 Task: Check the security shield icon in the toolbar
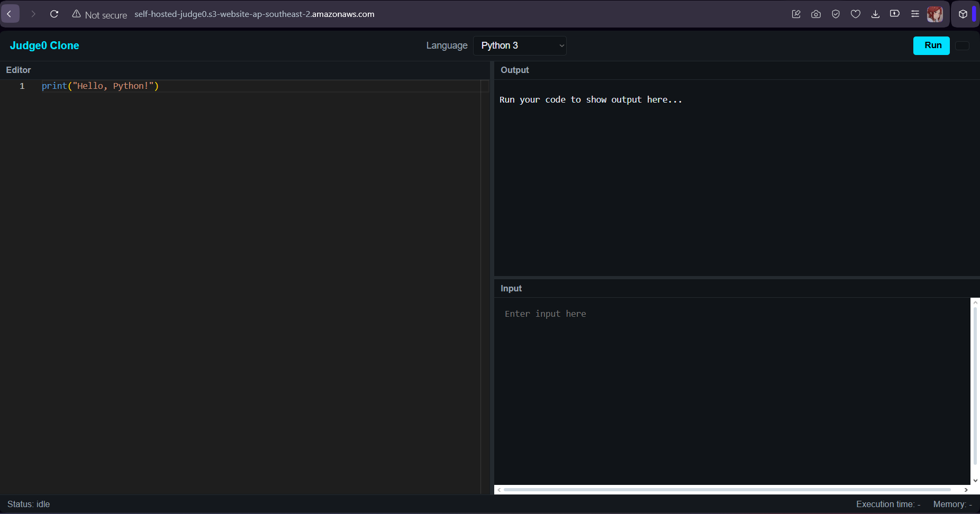[836, 14]
